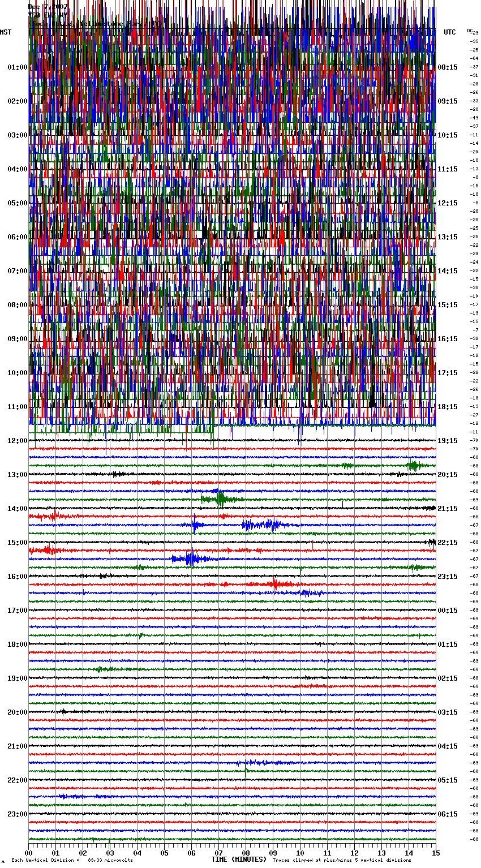This screenshot has width=481, height=868.
Task: Click the 10:15 UTC time label
Action: [448, 135]
